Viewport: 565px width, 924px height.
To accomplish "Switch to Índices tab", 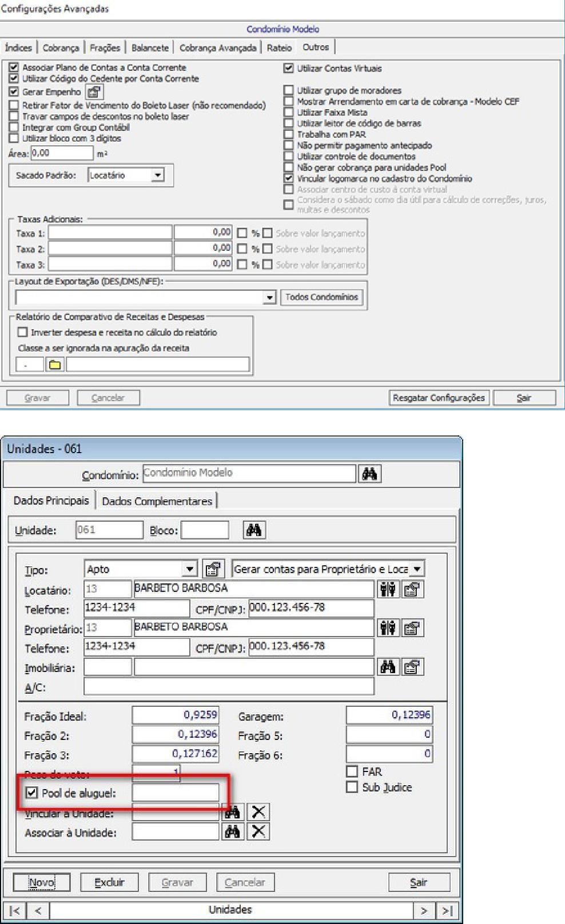I will click(18, 48).
